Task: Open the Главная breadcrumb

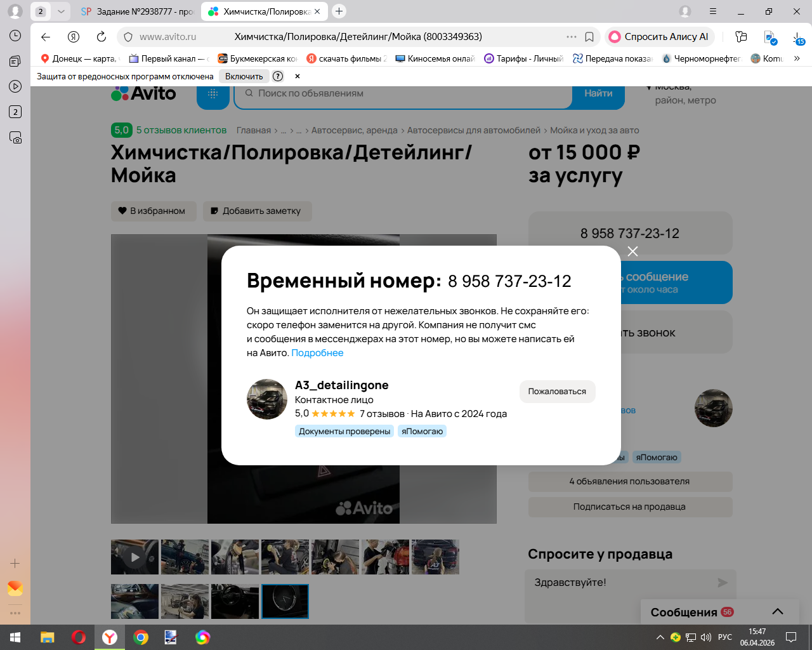Action: point(254,130)
